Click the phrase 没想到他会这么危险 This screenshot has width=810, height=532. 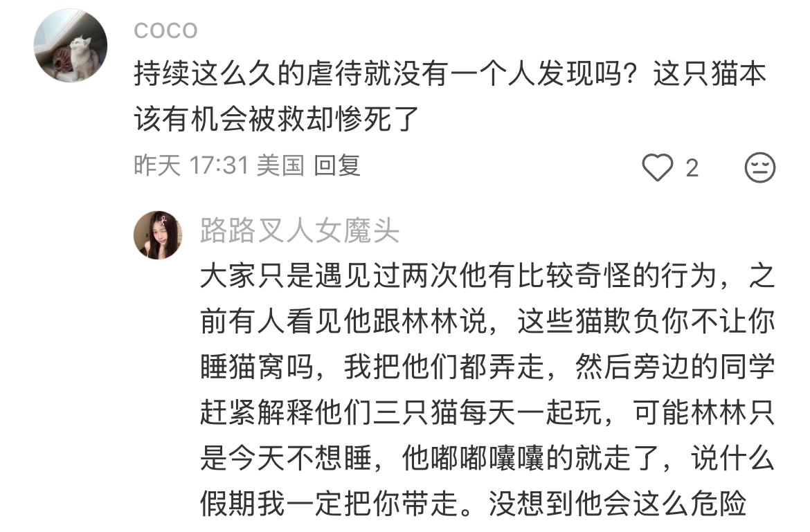point(618,503)
